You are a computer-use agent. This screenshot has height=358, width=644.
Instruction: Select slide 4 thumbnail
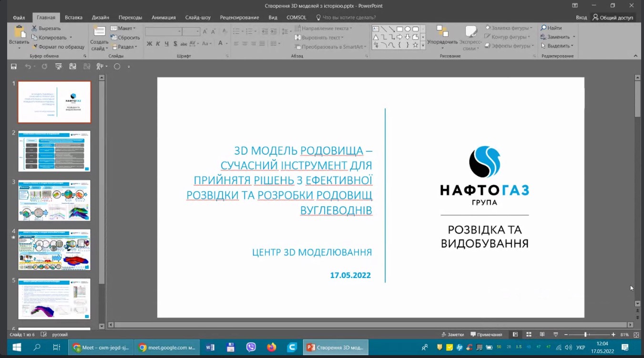click(x=54, y=250)
